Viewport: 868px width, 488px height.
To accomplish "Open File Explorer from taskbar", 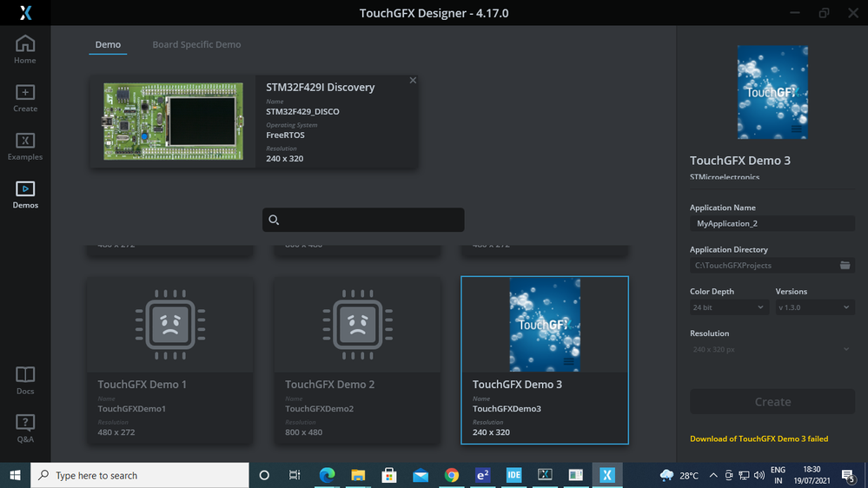I will pyautogui.click(x=358, y=475).
